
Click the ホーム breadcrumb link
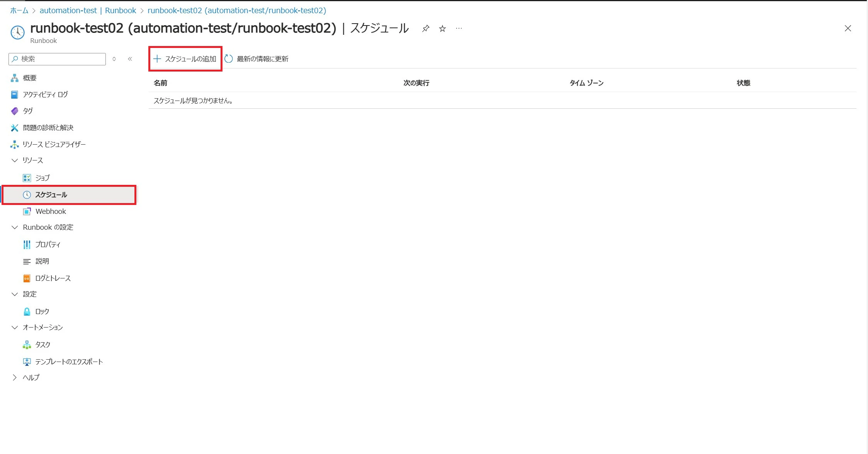point(19,10)
